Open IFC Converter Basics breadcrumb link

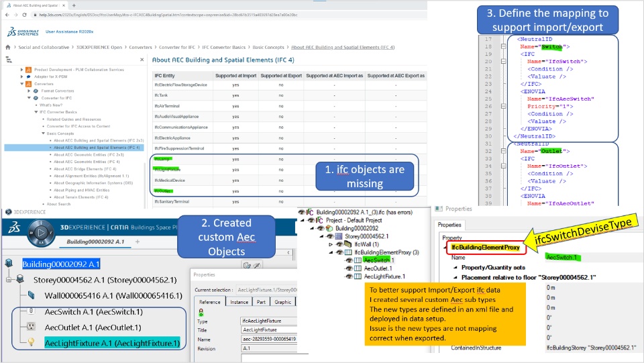(223, 47)
